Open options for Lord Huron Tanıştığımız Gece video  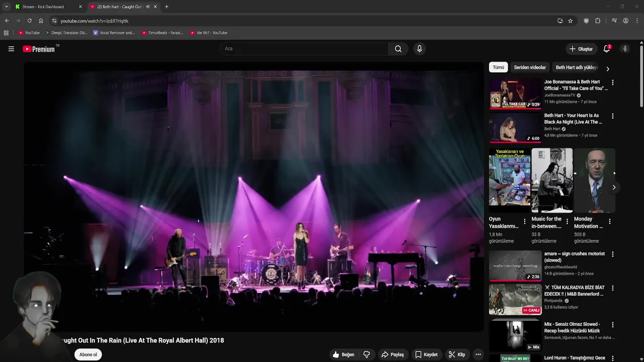tap(612, 358)
